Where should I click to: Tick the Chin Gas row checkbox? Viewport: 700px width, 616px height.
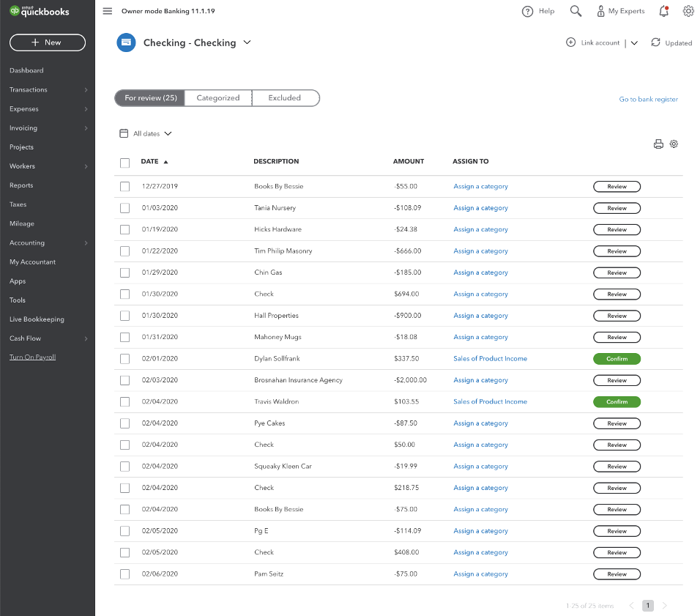coord(125,272)
